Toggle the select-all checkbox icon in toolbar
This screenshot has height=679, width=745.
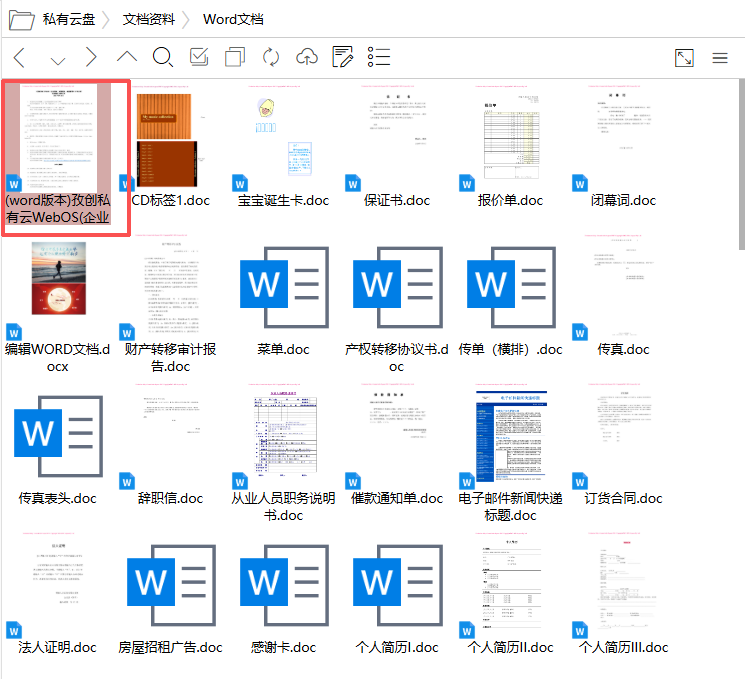pos(199,57)
